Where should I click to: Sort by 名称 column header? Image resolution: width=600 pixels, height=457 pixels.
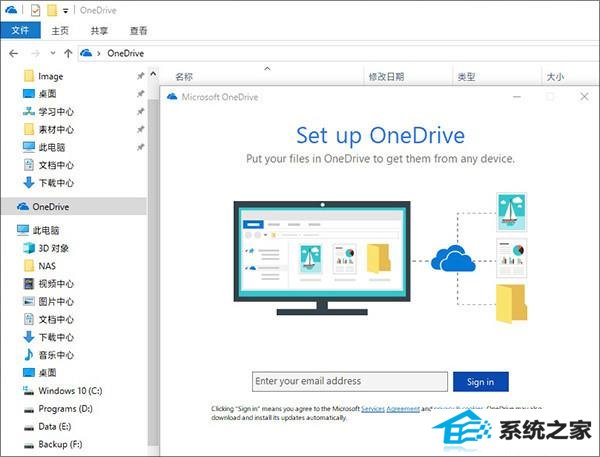(184, 77)
